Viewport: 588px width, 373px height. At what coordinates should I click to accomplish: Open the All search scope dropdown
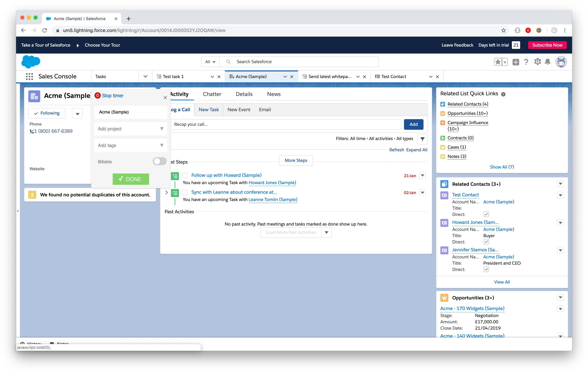pos(210,62)
